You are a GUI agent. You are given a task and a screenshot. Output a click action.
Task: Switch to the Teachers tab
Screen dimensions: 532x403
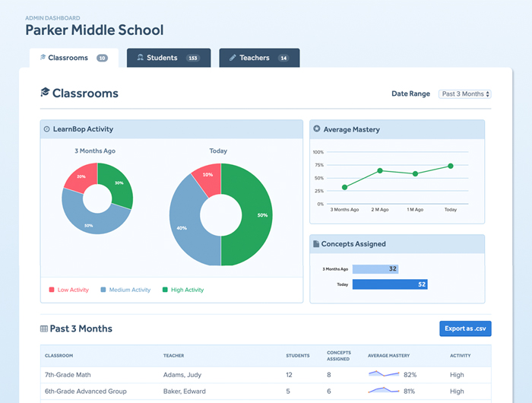pos(259,58)
